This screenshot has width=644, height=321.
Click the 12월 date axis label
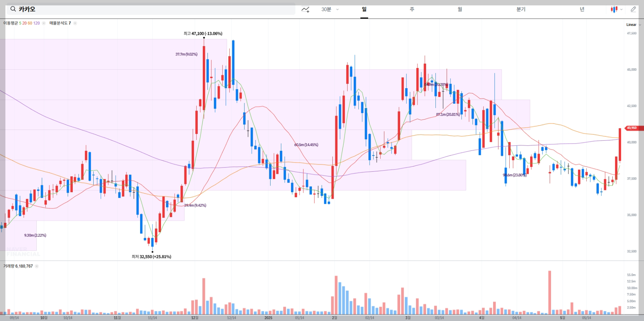click(x=194, y=318)
